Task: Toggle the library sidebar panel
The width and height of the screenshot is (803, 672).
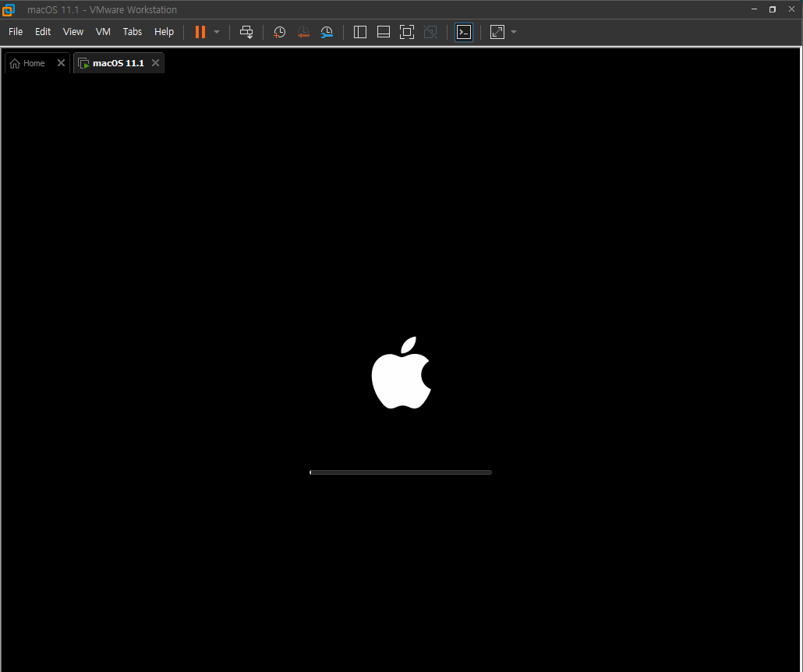Action: (x=360, y=32)
